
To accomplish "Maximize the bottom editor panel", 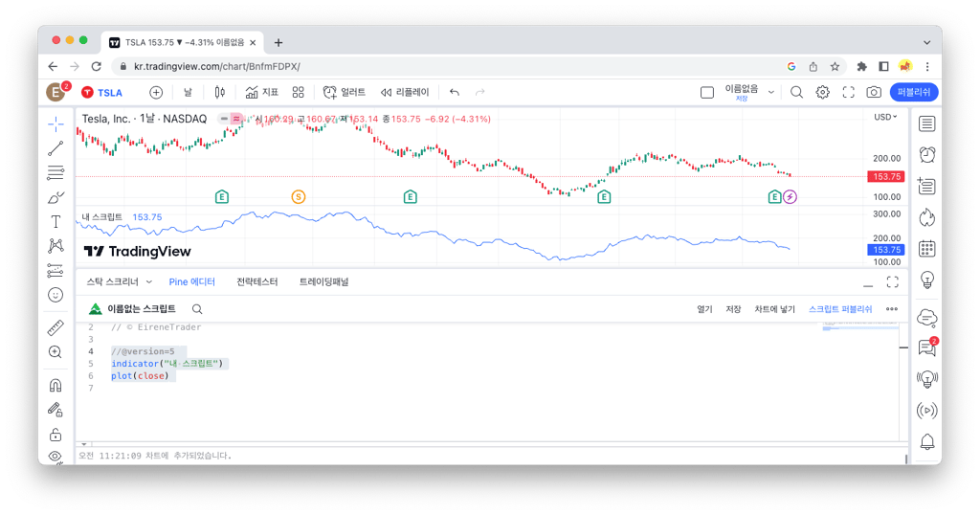I will [x=893, y=282].
